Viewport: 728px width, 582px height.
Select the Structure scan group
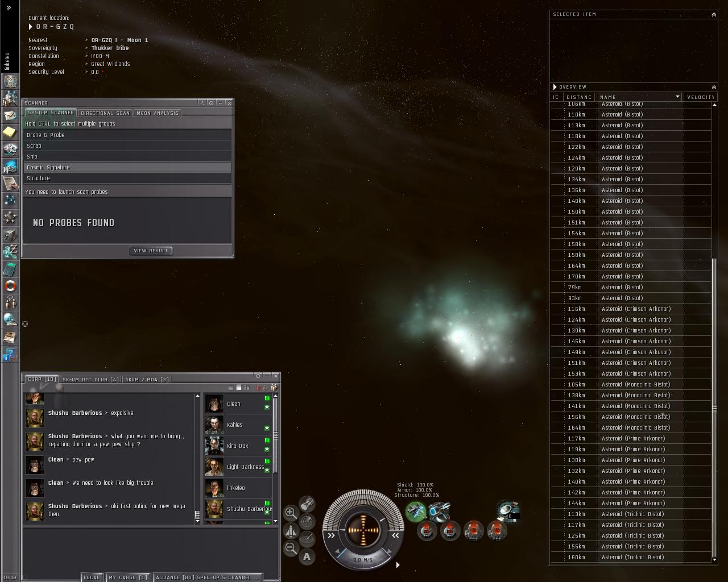tap(127, 178)
